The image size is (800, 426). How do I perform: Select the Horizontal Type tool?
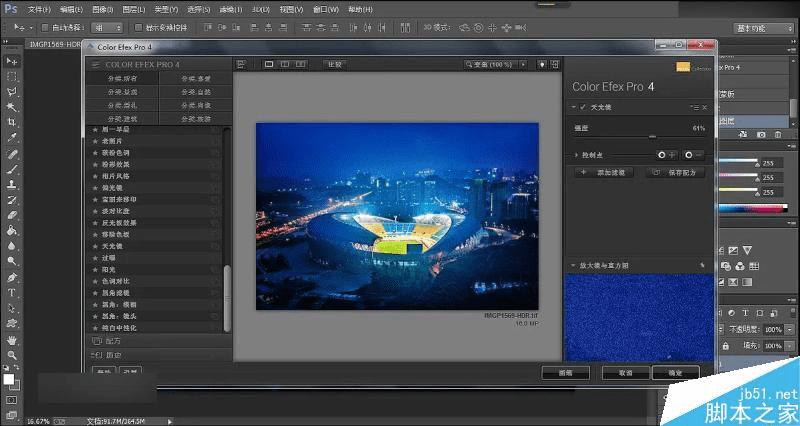pyautogui.click(x=12, y=293)
